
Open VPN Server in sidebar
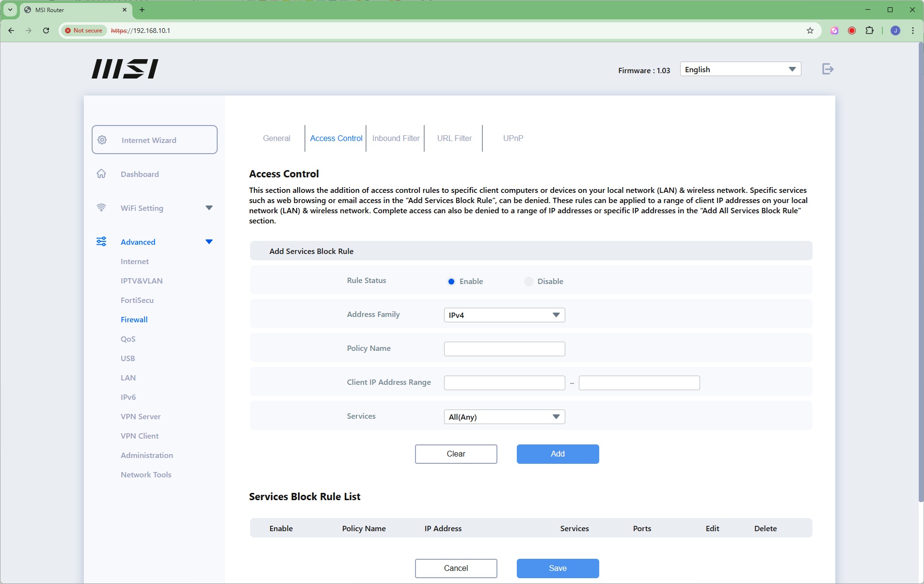click(x=141, y=416)
